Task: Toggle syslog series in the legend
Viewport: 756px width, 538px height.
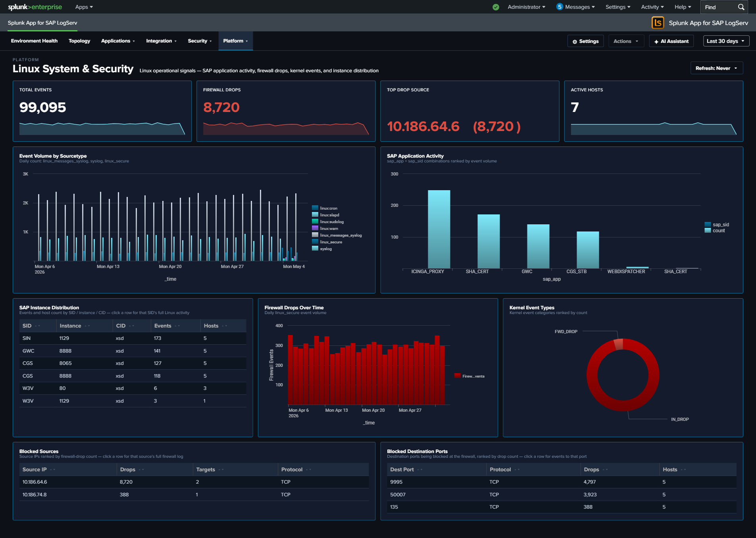Action: [x=322, y=249]
